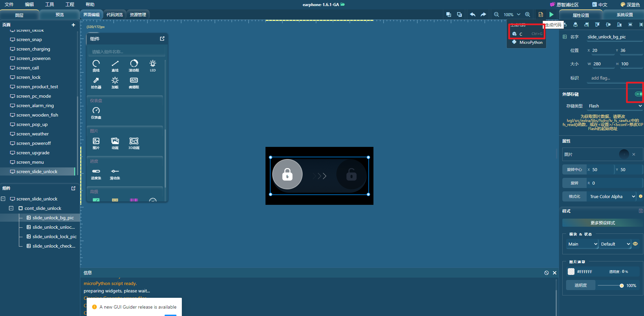
Task: Click the #FFFFFF image mask color swatch
Action: click(x=571, y=272)
